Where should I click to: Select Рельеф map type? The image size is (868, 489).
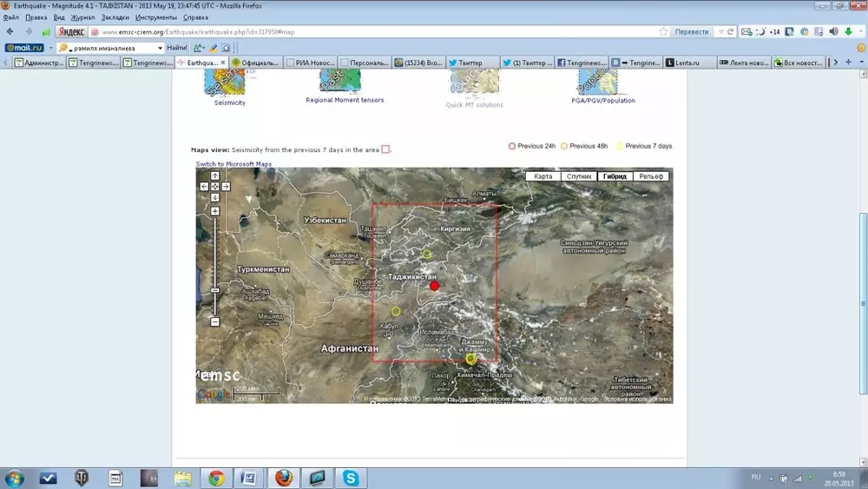pos(651,176)
